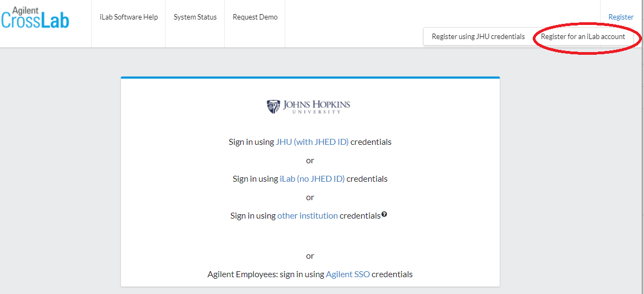The height and width of the screenshot is (294, 644).
Task: Click the blue accent bar atop sign-in card
Action: [310, 77]
